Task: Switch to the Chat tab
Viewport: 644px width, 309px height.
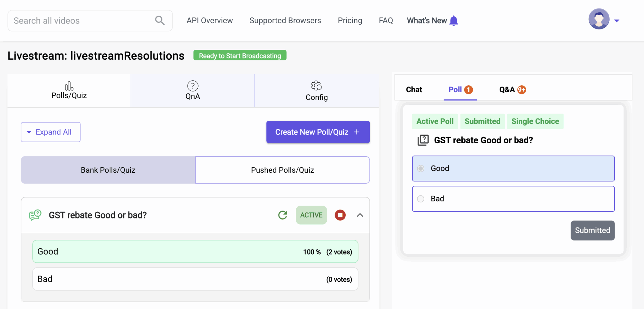Action: point(414,90)
